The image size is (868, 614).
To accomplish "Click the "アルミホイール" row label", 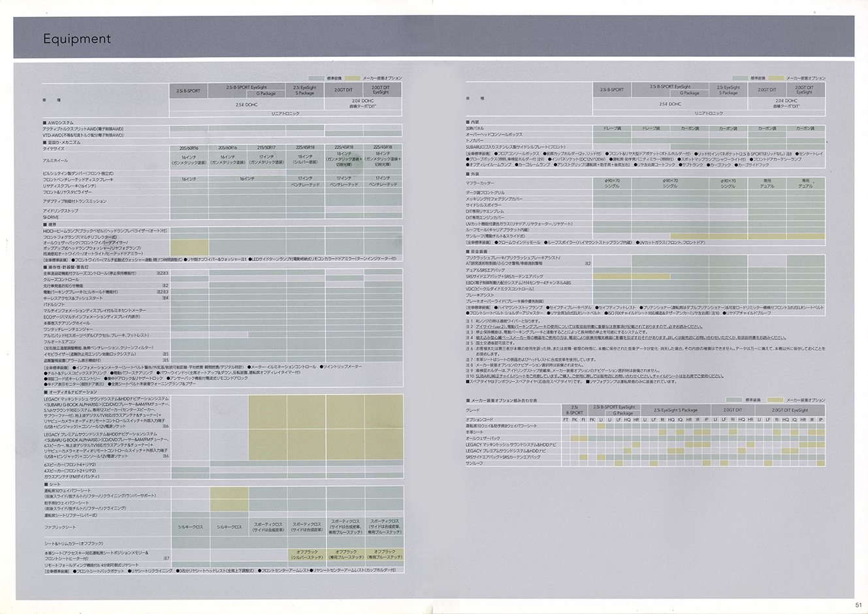I will click(55, 160).
